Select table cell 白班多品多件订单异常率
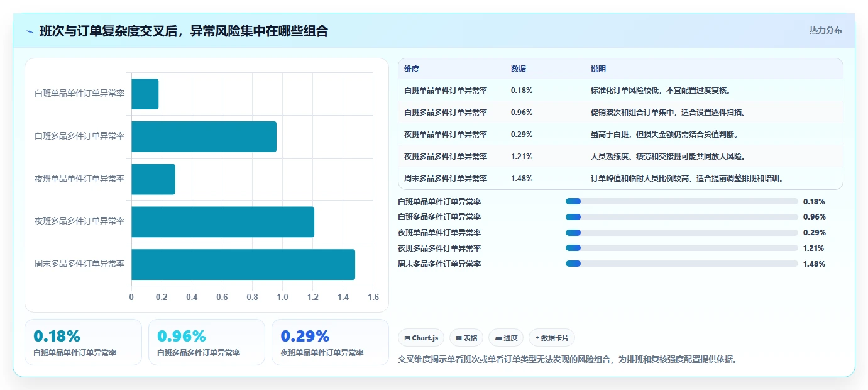Screen dimensions: 868x390 pos(446,113)
